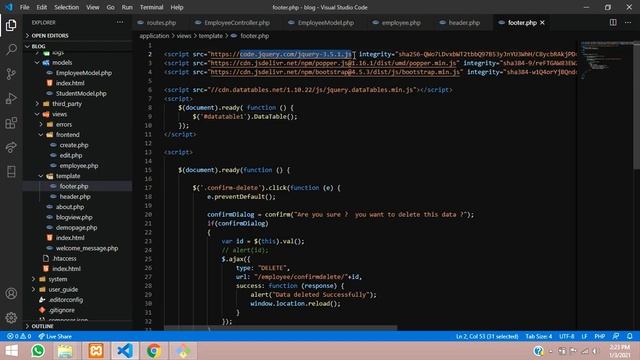Open the Terminal menu
Viewport: 640px width, 360px height.
coord(151,7)
